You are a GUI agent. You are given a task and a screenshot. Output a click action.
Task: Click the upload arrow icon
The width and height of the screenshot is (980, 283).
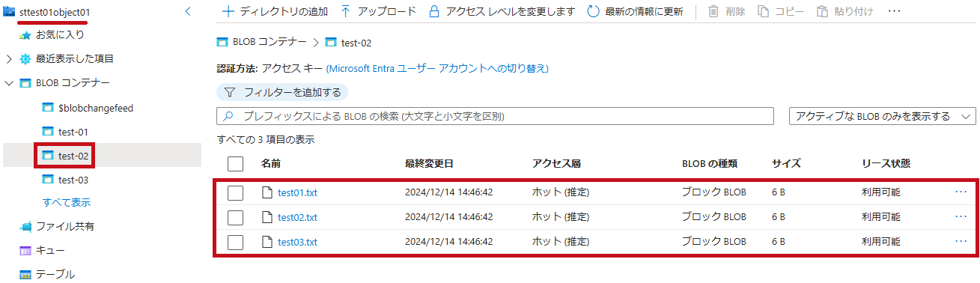tap(345, 11)
